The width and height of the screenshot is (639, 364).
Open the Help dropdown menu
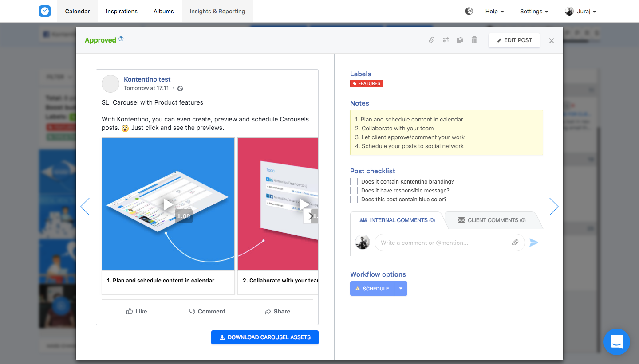tap(494, 12)
